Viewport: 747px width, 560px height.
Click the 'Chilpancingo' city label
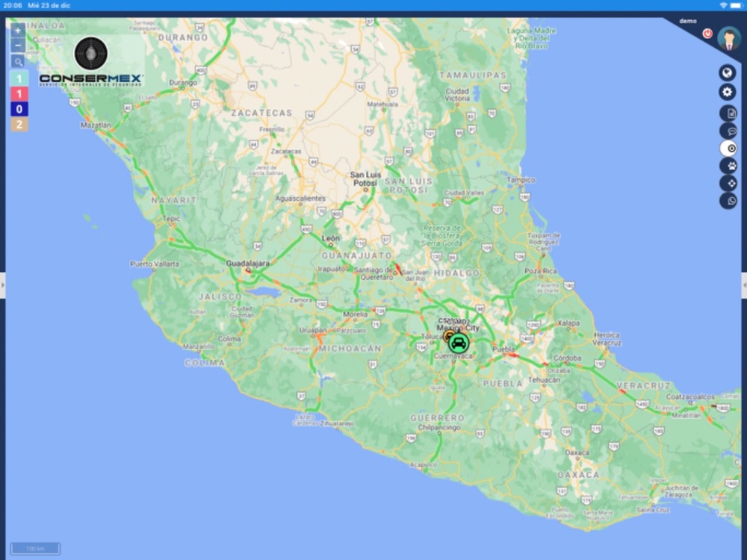[439, 428]
